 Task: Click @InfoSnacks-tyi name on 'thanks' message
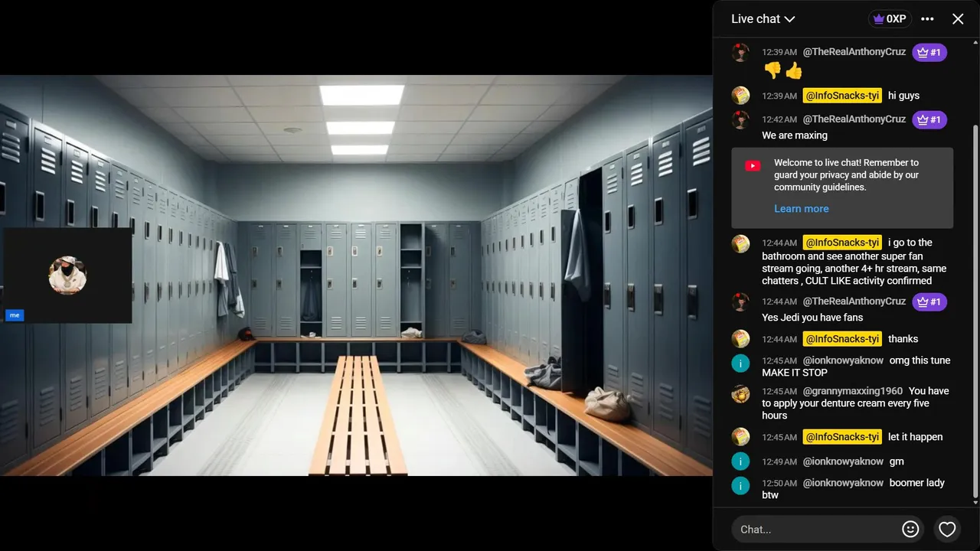coord(842,339)
